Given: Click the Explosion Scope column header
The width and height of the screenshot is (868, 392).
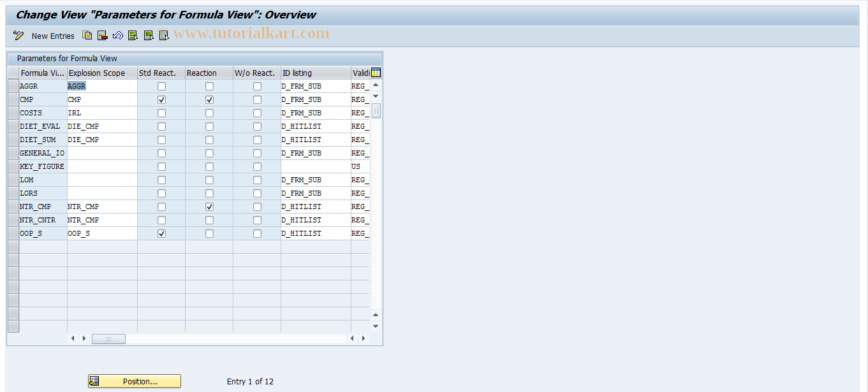Looking at the screenshot, I should [x=102, y=73].
